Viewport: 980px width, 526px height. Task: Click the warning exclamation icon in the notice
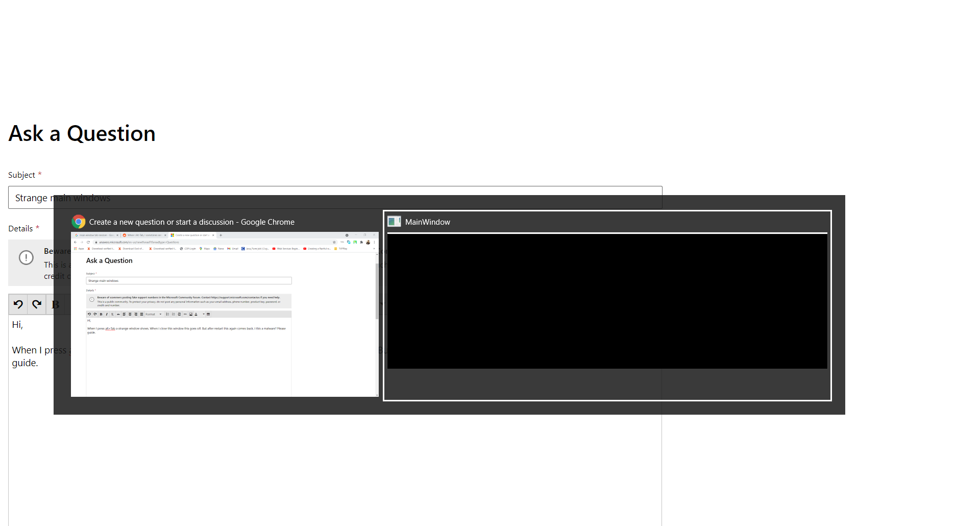pos(26,257)
